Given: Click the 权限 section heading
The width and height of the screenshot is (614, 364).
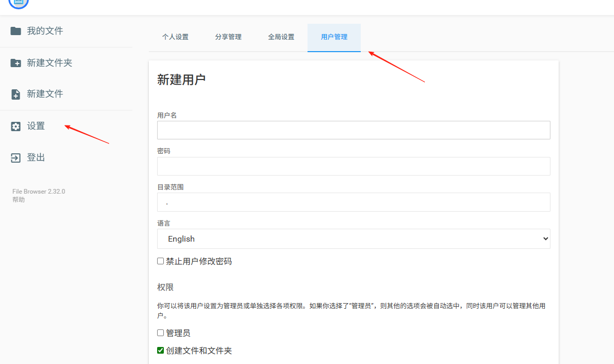Looking at the screenshot, I should (x=165, y=288).
